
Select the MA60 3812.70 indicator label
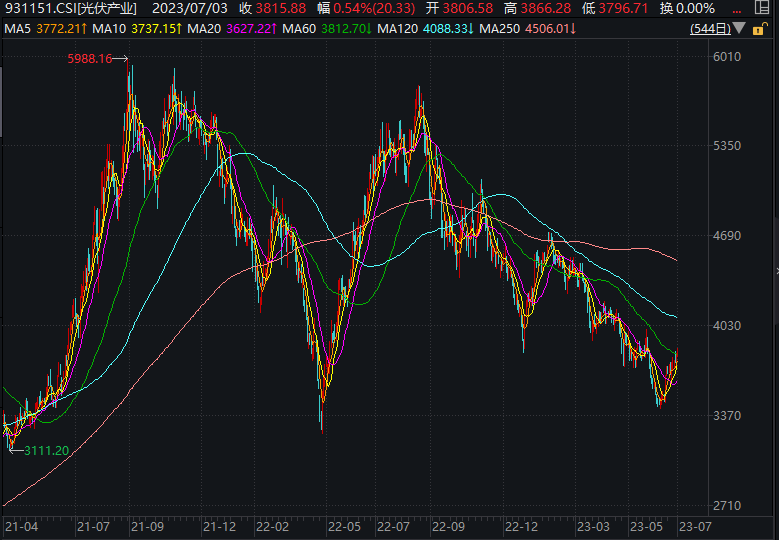point(327,29)
